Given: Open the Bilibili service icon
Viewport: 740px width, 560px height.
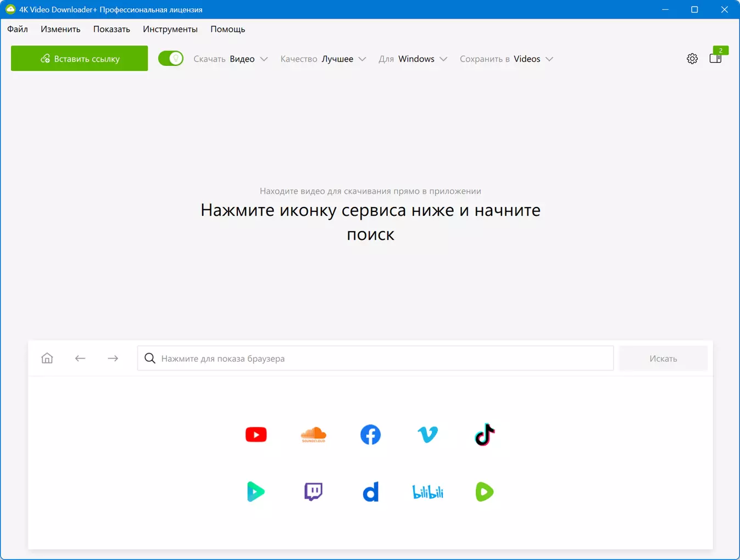Looking at the screenshot, I should coord(427,492).
